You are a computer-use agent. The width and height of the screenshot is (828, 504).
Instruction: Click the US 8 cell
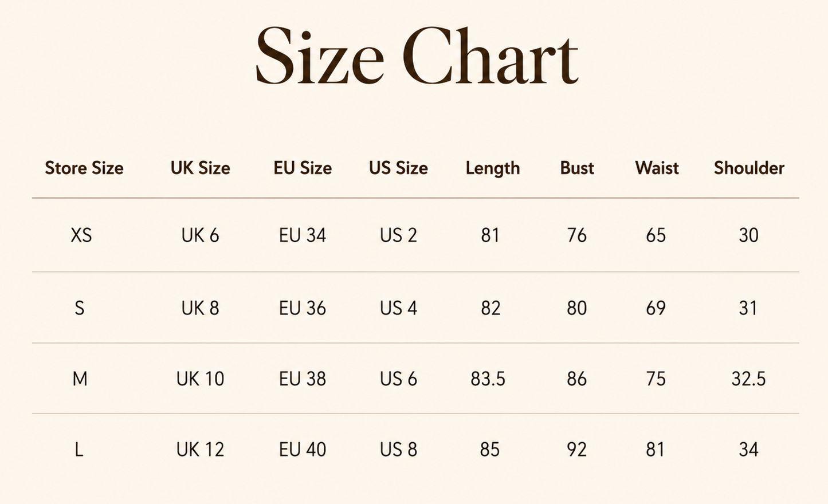398,450
